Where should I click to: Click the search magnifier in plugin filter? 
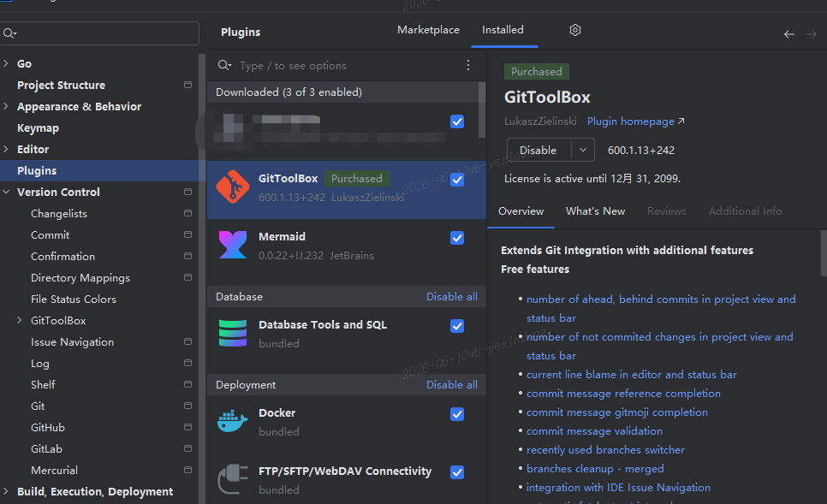pyautogui.click(x=224, y=65)
